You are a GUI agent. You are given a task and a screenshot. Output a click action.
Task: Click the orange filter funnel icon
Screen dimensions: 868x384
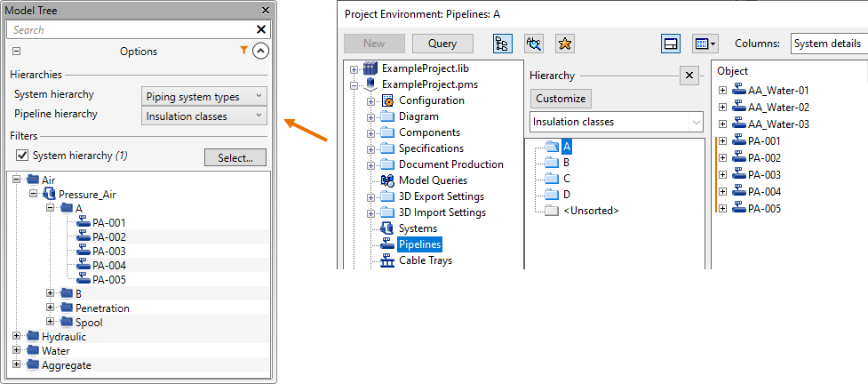245,52
